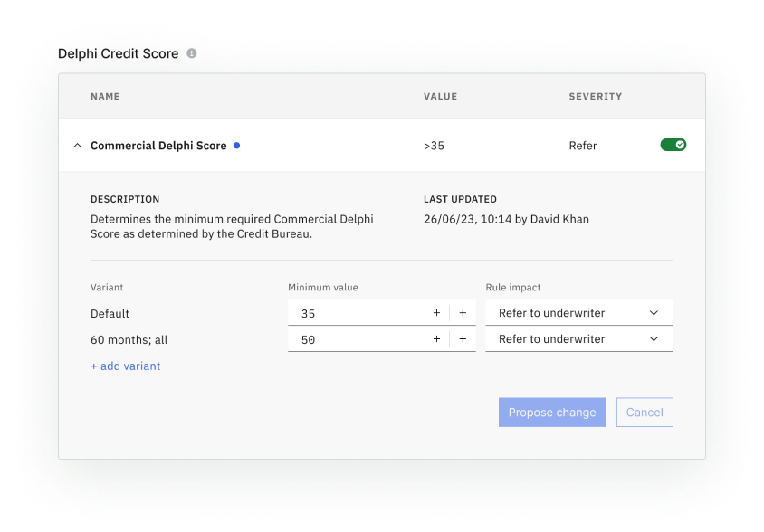764x532 pixels.
Task: Click the SEVERITY column header
Action: pos(595,97)
